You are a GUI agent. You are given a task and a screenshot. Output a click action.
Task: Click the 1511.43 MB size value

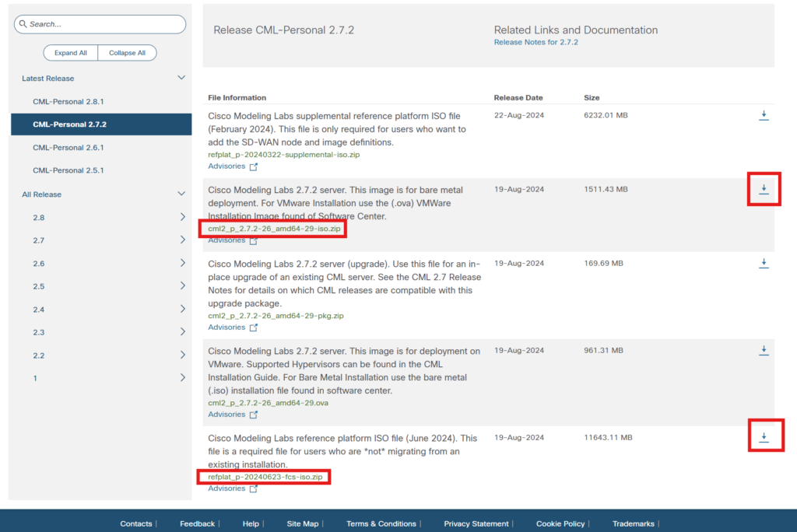(x=606, y=190)
